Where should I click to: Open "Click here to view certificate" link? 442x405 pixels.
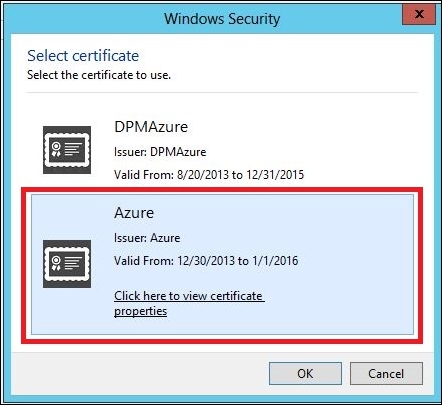pos(189,296)
